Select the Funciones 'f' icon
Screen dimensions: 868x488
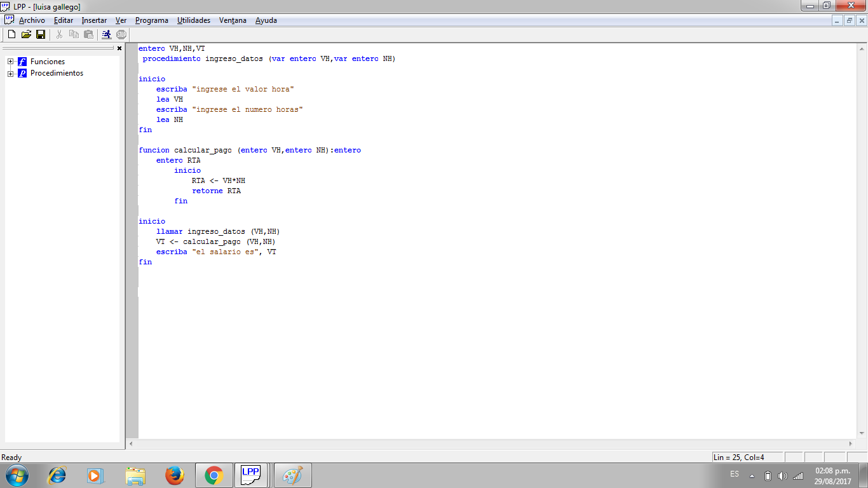[22, 61]
